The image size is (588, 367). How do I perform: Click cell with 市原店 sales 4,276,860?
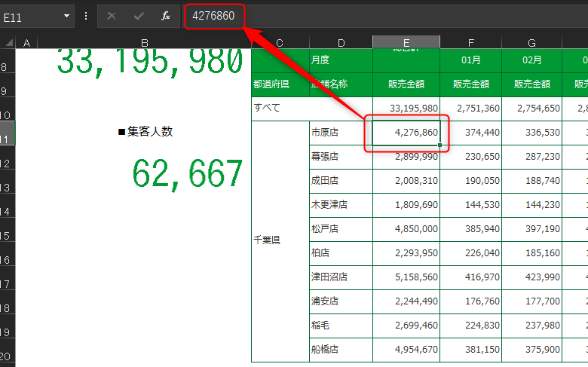coord(406,133)
